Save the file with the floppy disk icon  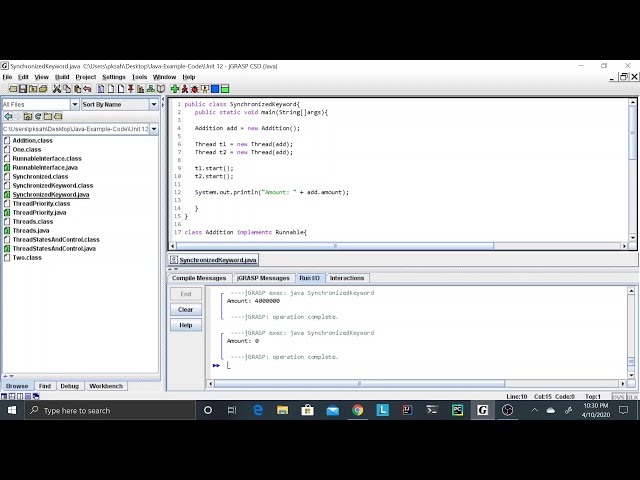tap(23, 89)
